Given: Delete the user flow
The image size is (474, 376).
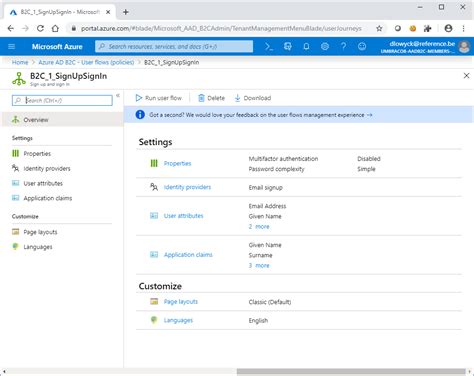Looking at the screenshot, I should [x=212, y=98].
